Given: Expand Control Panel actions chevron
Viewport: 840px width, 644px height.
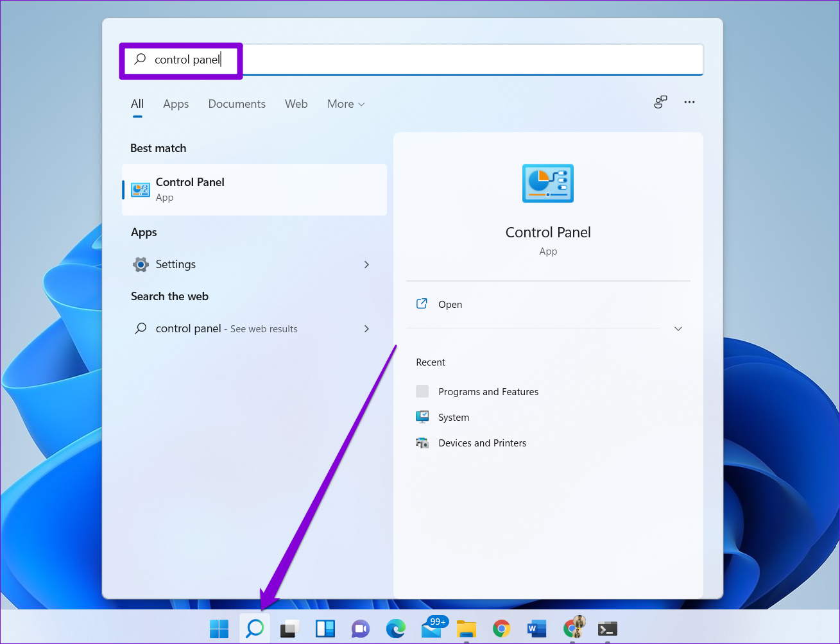Looking at the screenshot, I should (678, 328).
